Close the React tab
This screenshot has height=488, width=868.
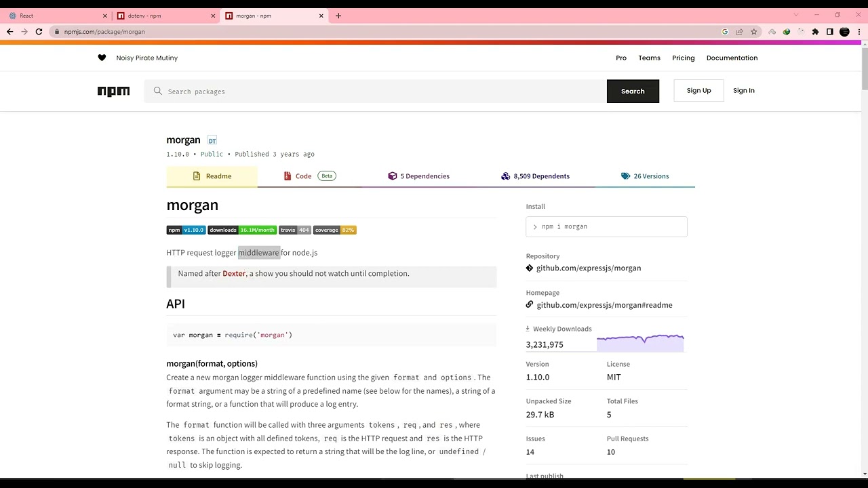(x=104, y=16)
